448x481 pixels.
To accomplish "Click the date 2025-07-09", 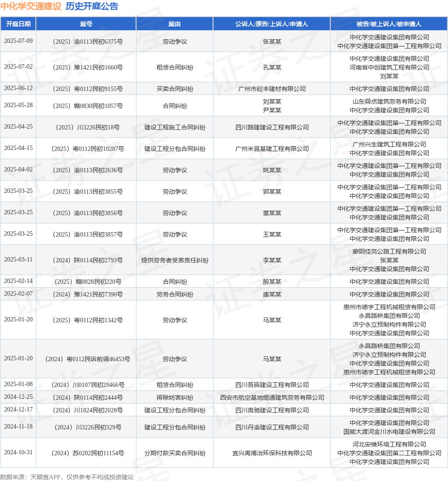I will (18, 41).
